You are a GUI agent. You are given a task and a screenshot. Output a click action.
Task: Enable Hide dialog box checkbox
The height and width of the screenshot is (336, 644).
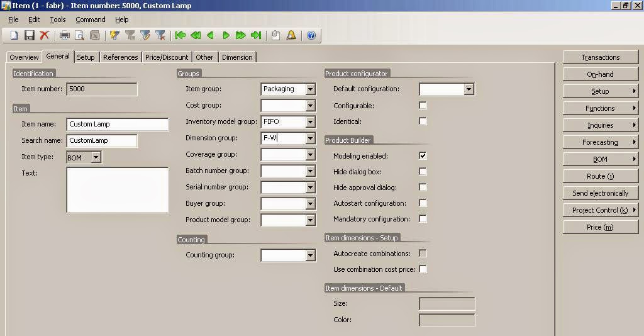[423, 171]
